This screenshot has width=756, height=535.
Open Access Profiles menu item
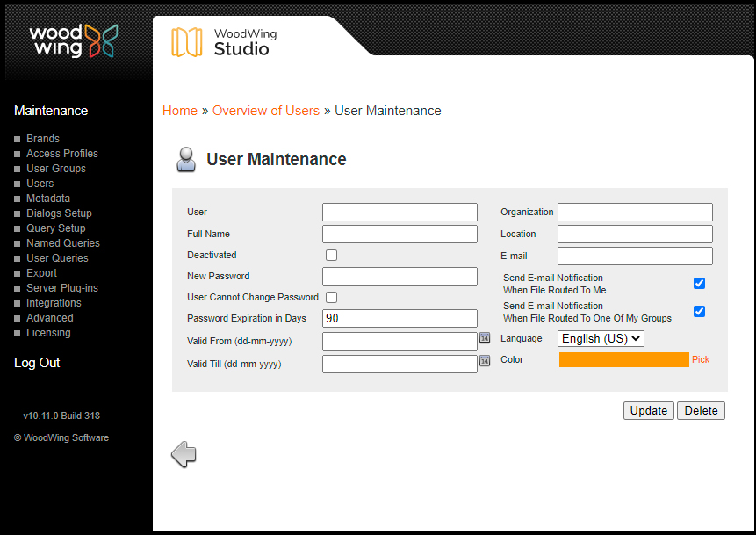(x=62, y=154)
